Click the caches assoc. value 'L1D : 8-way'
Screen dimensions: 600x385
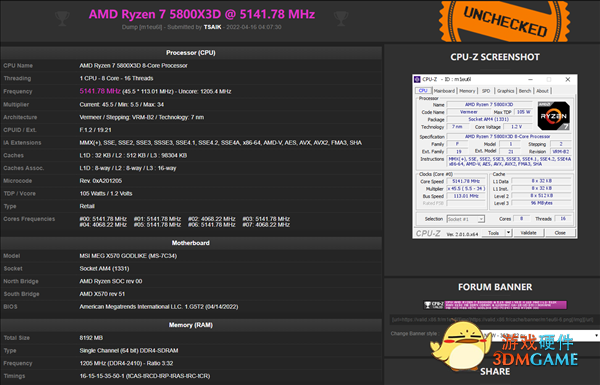pyautogui.click(x=128, y=168)
